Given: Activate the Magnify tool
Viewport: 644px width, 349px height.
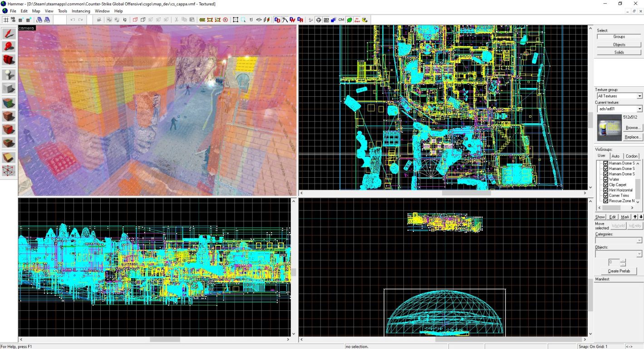Looking at the screenshot, I should coord(9,46).
